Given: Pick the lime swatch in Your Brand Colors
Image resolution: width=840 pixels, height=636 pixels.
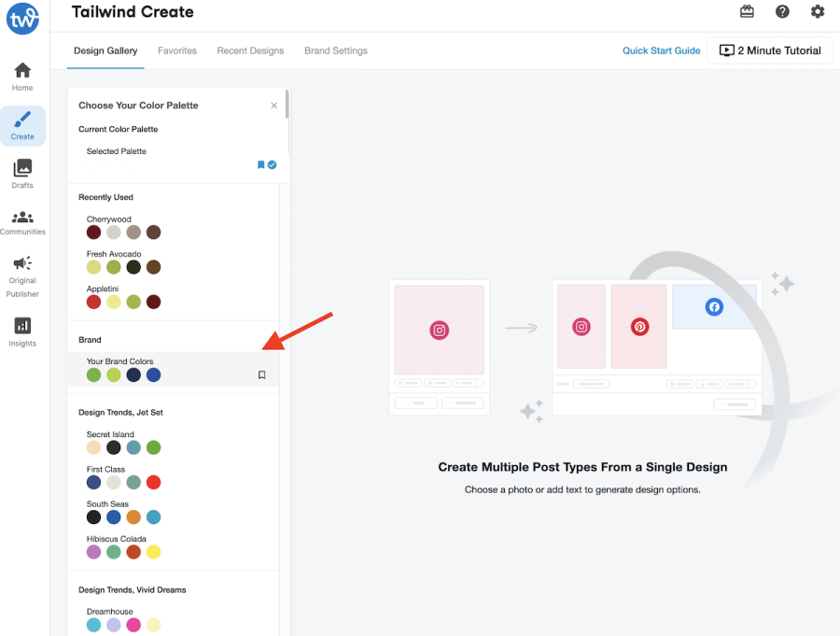Looking at the screenshot, I should point(114,375).
